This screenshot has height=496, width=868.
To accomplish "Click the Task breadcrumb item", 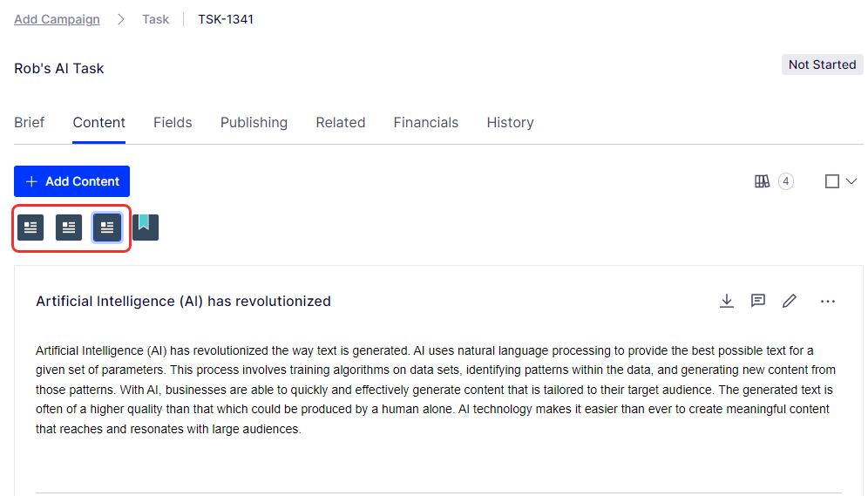I will click(155, 19).
